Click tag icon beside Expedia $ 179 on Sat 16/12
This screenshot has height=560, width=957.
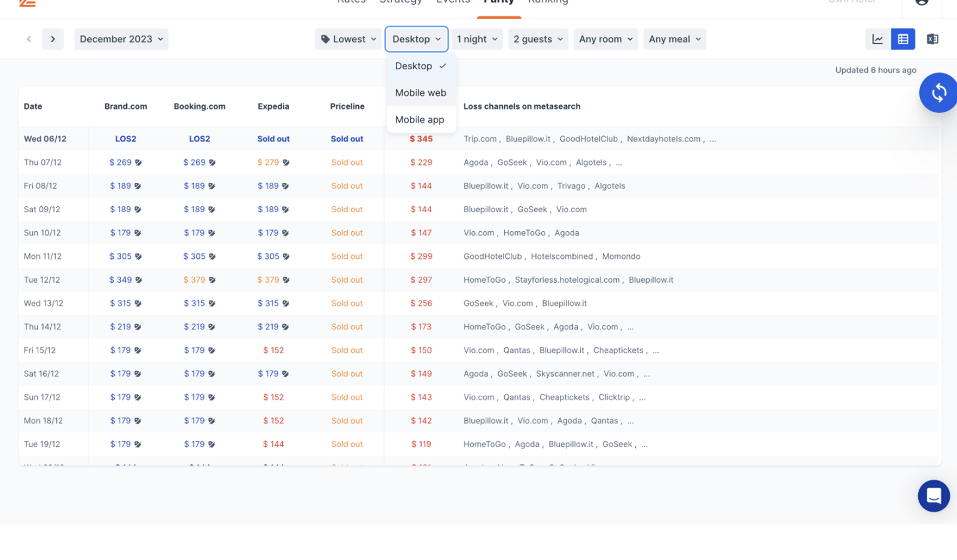285,374
